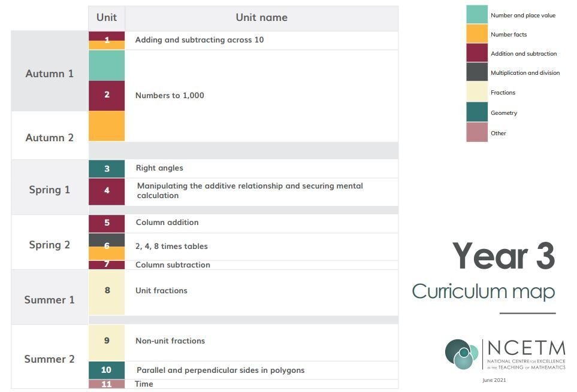Open the 2, 4, 8 times tables unit
This screenshot has height=392, width=577.
point(171,246)
